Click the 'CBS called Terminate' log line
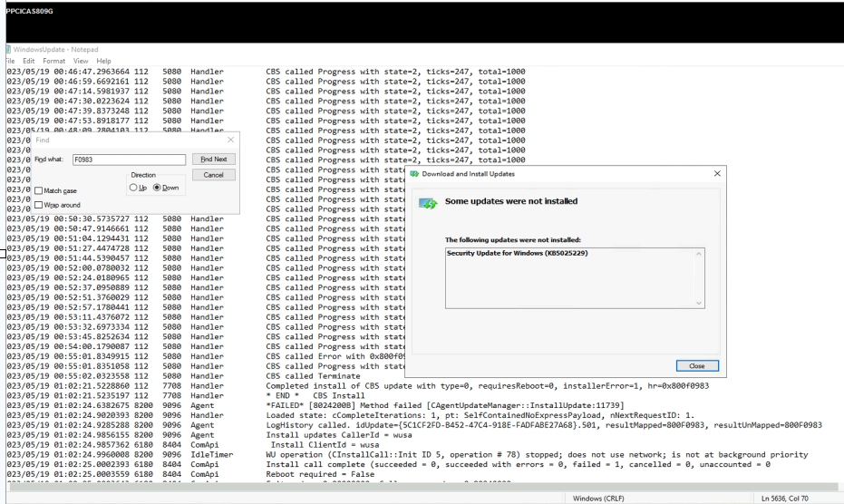The width and height of the screenshot is (844, 504). coord(314,376)
